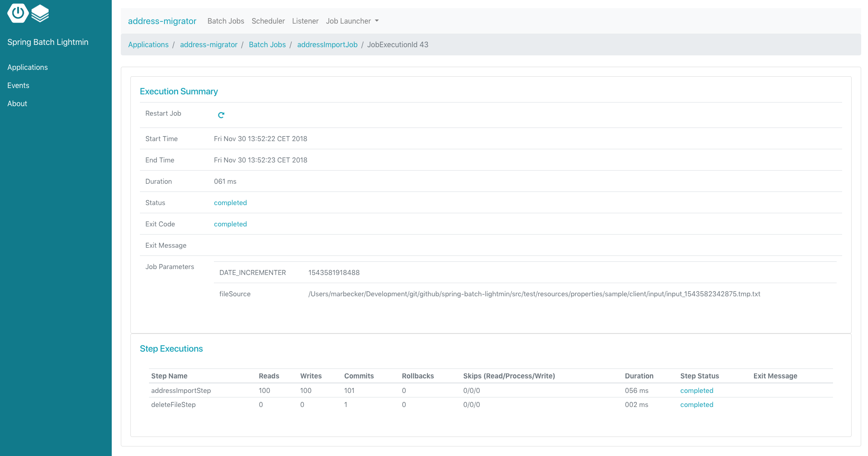Open Events in the sidebar

tap(18, 85)
